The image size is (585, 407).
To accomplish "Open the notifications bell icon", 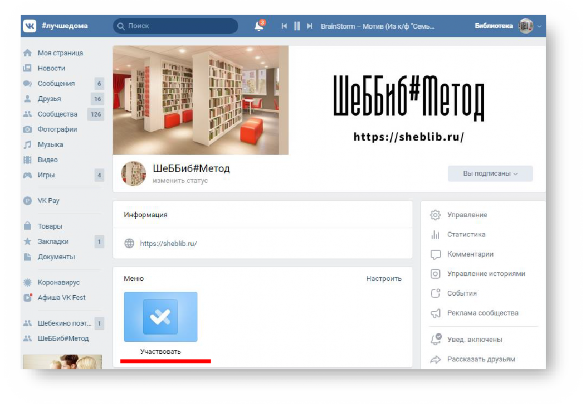I will click(259, 26).
